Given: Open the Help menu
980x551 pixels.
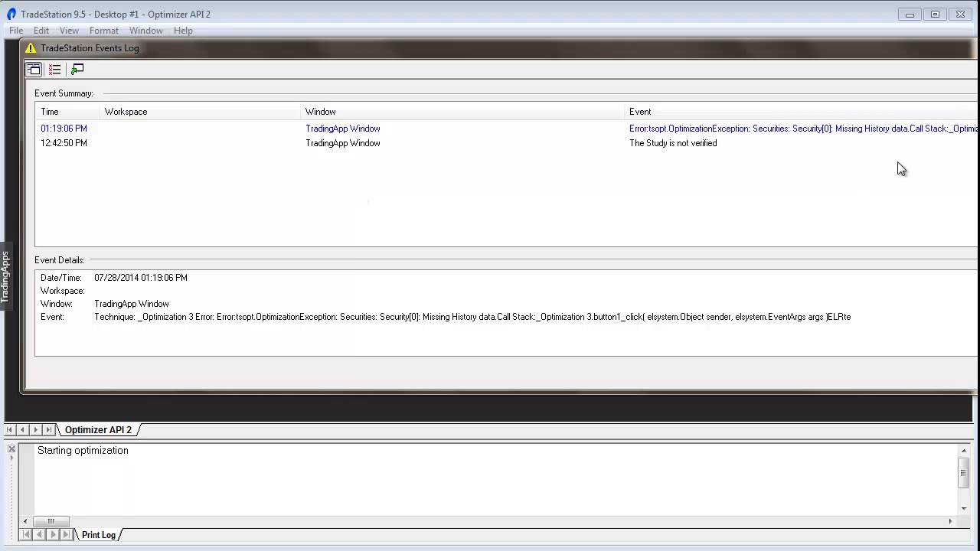Looking at the screenshot, I should pyautogui.click(x=183, y=31).
